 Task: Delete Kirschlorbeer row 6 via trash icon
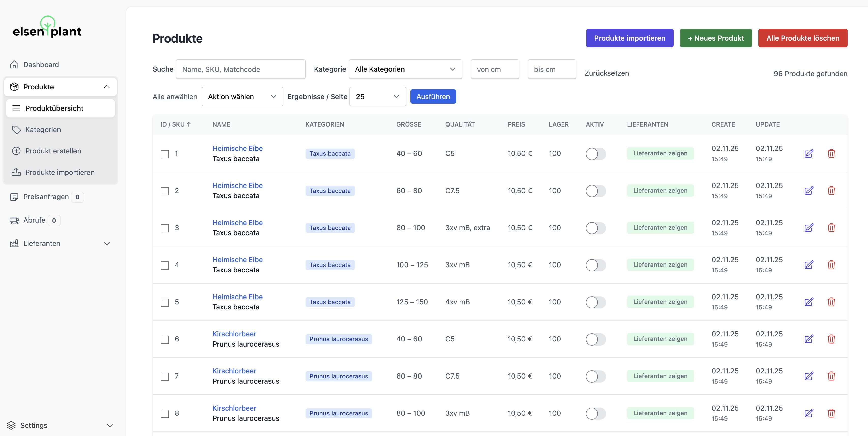coord(832,339)
